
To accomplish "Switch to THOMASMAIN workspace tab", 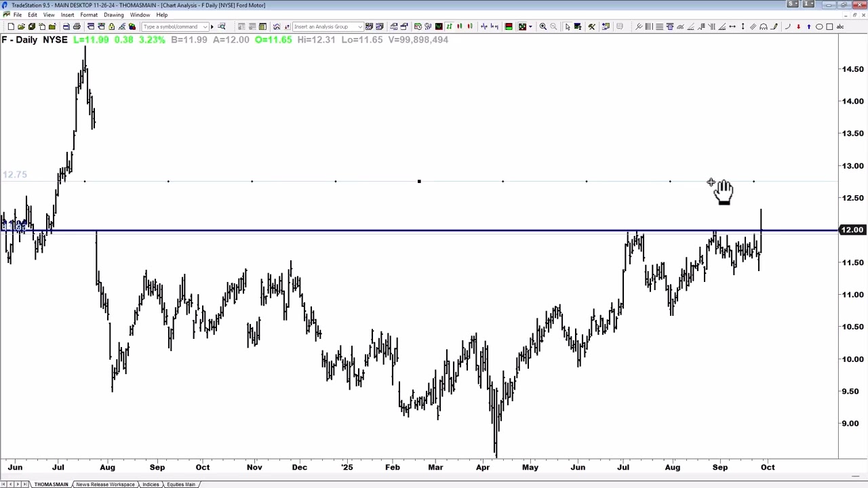I will [52, 484].
